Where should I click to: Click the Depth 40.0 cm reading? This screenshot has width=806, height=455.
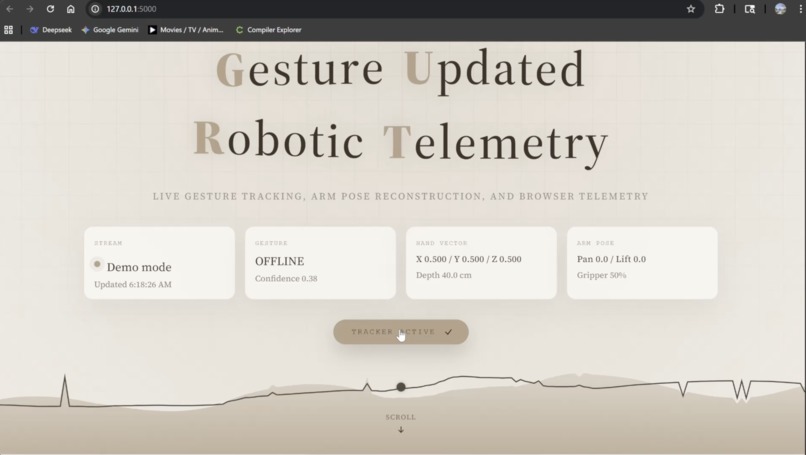click(444, 275)
